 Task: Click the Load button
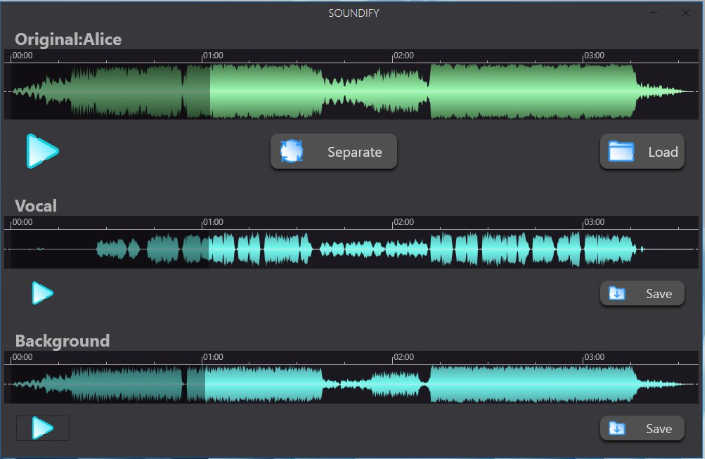tap(642, 152)
